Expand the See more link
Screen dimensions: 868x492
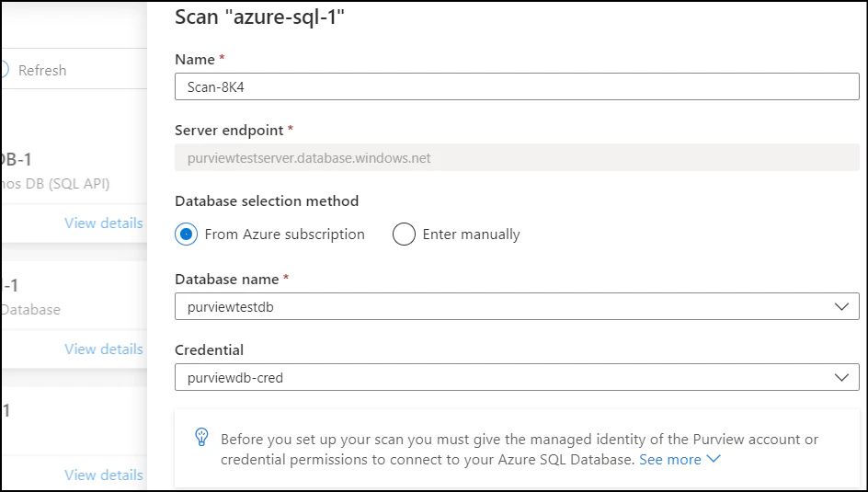coord(680,459)
